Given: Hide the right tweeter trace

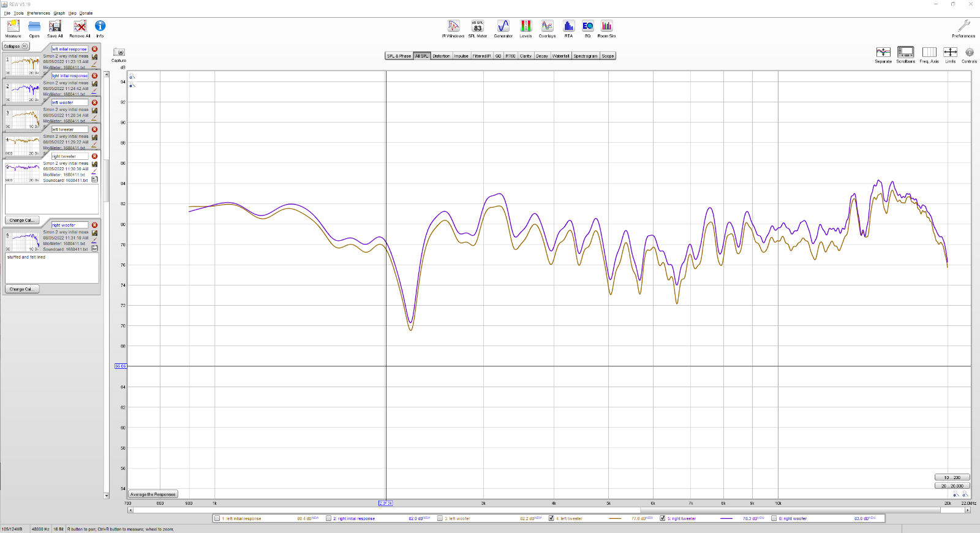Looking at the screenshot, I should pyautogui.click(x=662, y=518).
